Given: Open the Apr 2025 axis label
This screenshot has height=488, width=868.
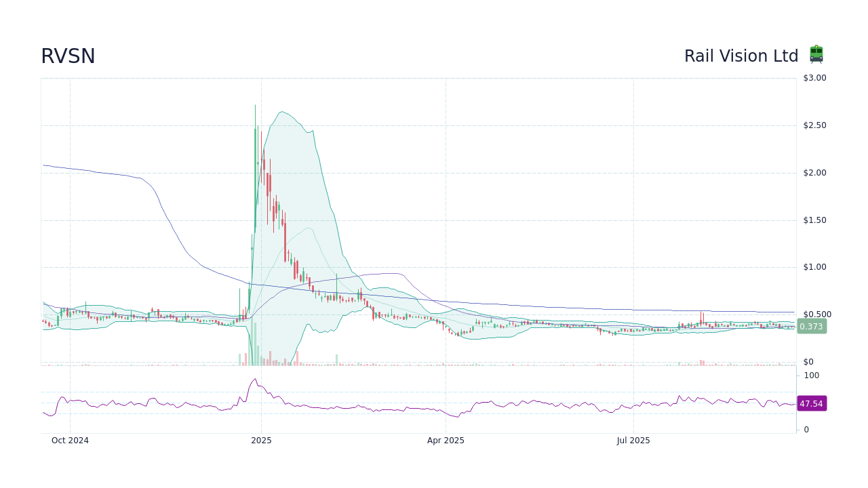Looking at the screenshot, I should [446, 440].
